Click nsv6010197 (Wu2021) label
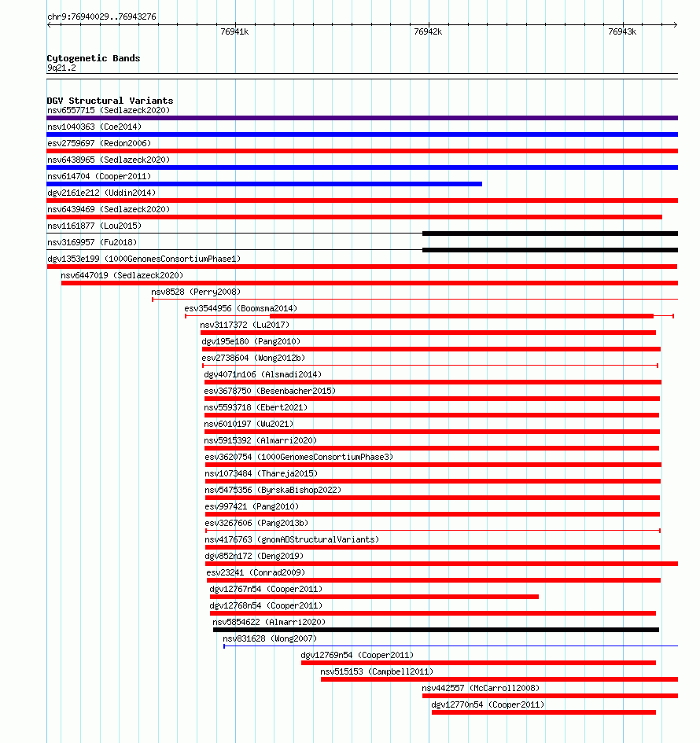700x743 pixels. click(x=249, y=425)
